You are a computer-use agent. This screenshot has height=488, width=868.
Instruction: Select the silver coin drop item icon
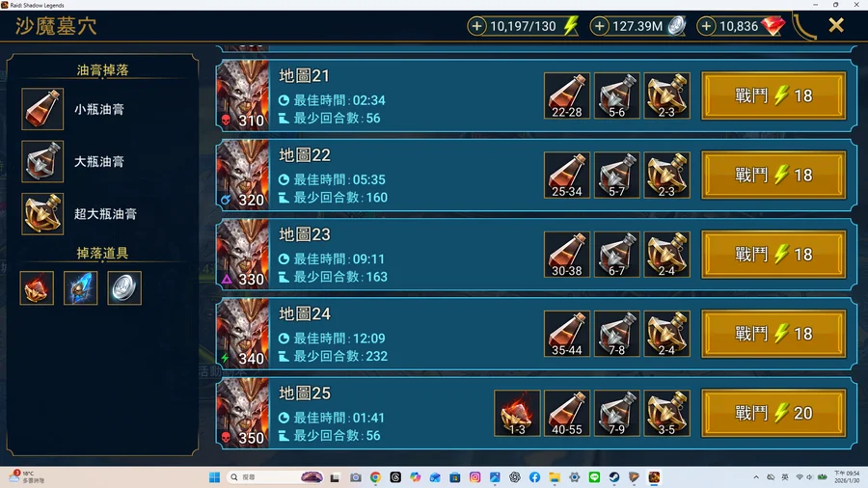click(x=124, y=287)
